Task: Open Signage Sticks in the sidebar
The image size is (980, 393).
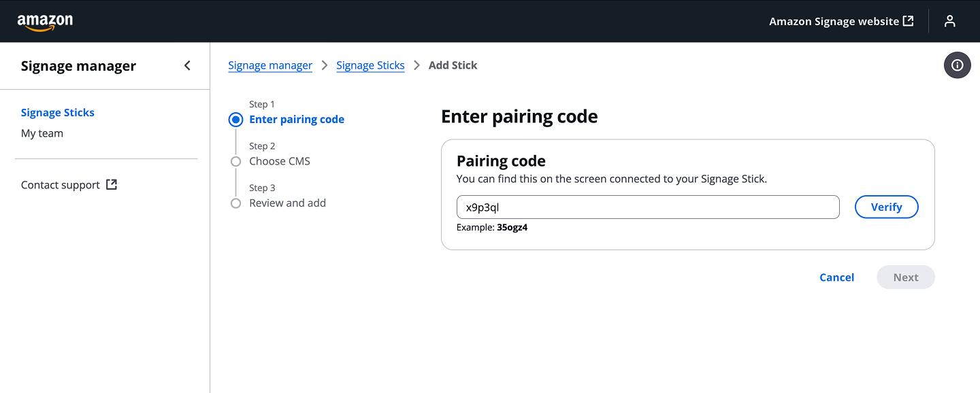Action: (x=57, y=112)
